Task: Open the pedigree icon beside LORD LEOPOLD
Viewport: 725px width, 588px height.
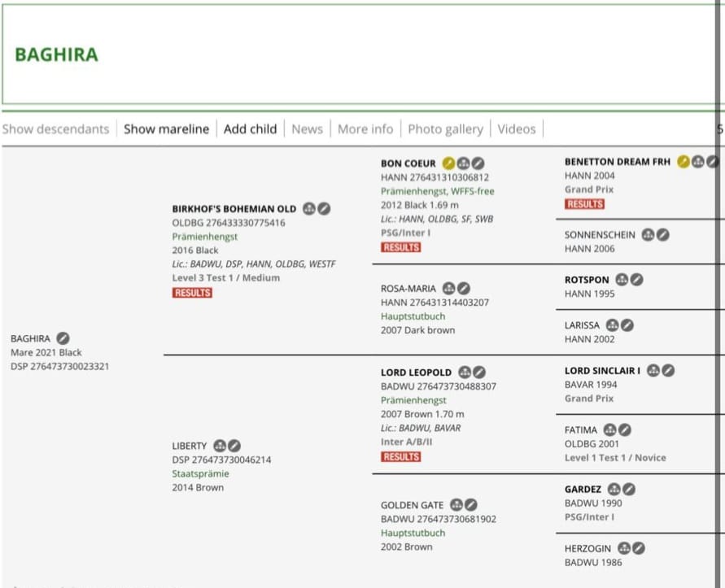Action: [x=465, y=372]
